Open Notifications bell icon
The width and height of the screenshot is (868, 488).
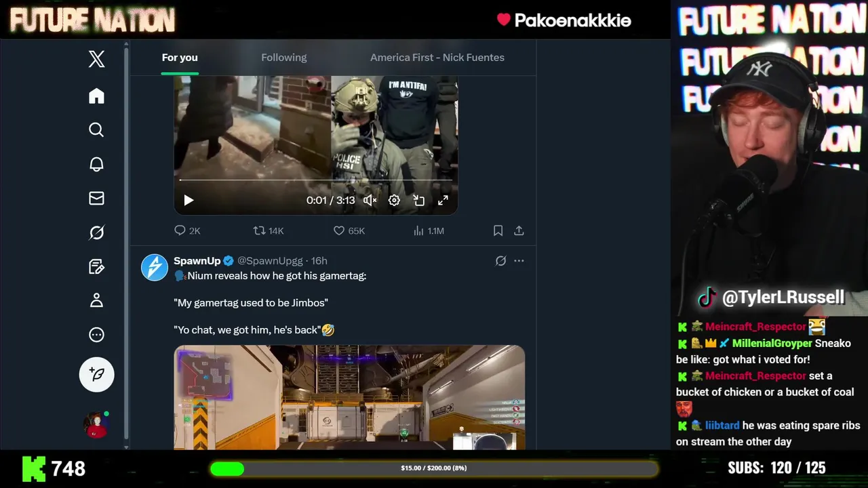tap(96, 164)
